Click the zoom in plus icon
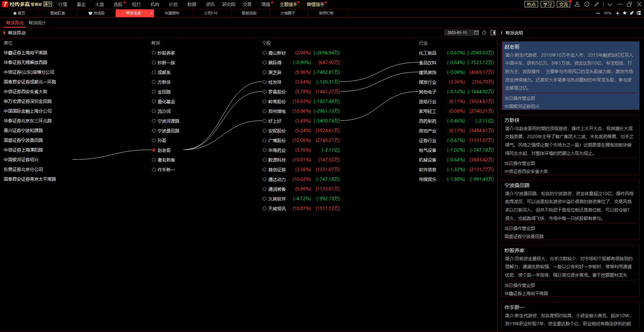 (x=618, y=13)
